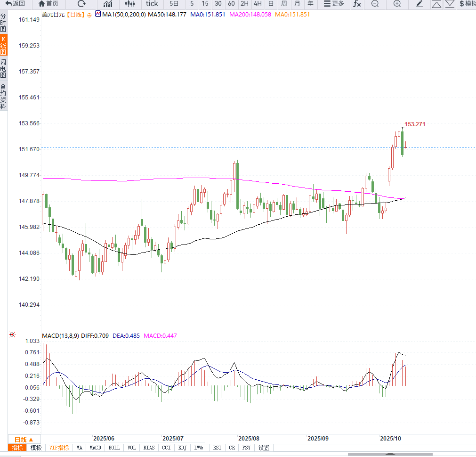Click the MA indicator chart icon before MA1
Viewport: 476px width, 457px height.
coord(98,14)
